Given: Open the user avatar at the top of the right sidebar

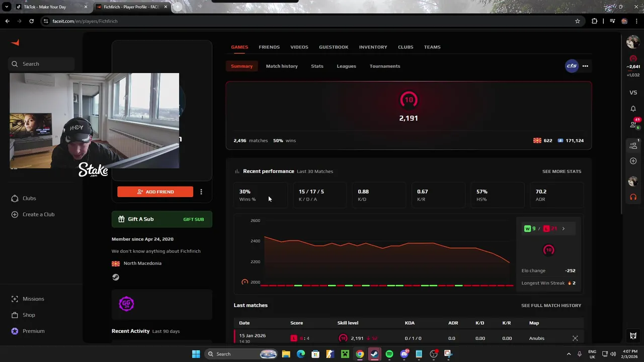Looking at the screenshot, I should pos(633,43).
